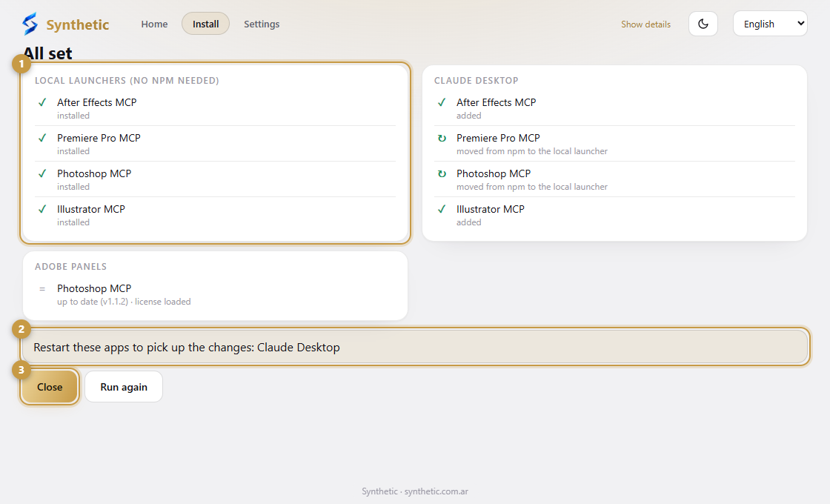Click the 'moved from npm' status under Photoshop MCP

coord(532,187)
